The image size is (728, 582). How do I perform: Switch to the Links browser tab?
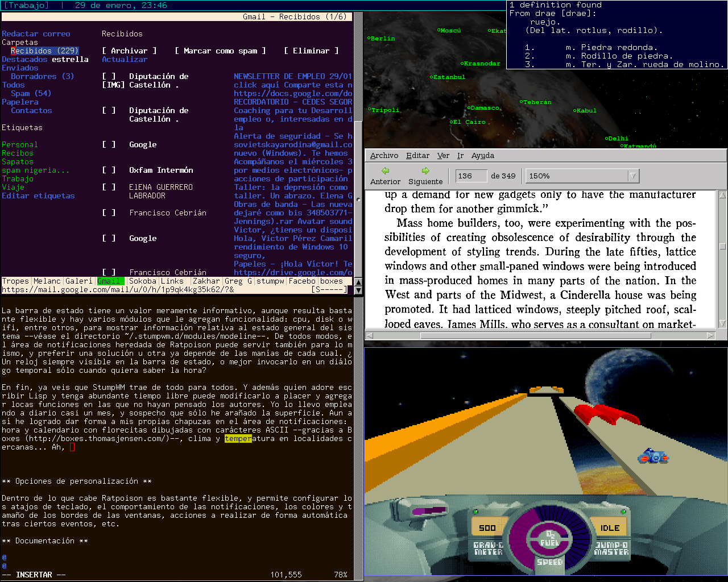(x=172, y=281)
